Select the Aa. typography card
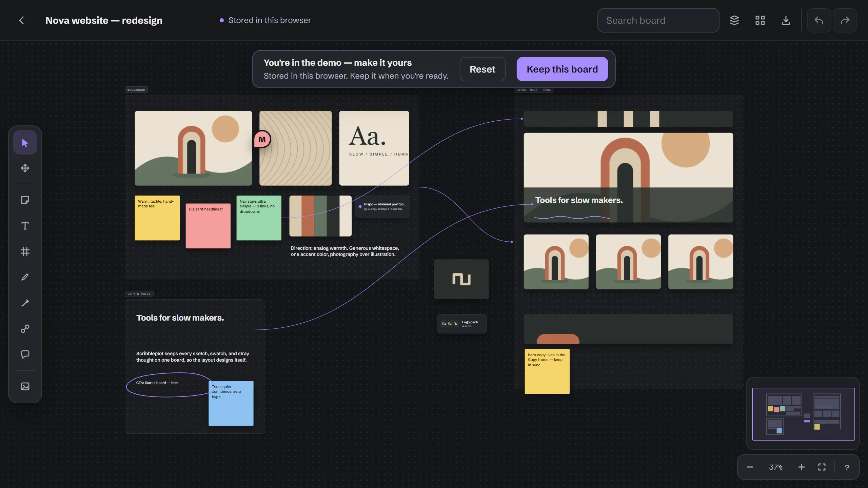Image resolution: width=868 pixels, height=488 pixels. [374, 148]
